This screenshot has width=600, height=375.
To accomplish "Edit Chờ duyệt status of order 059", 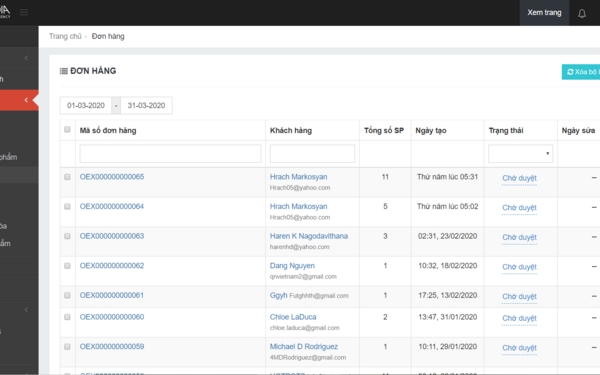I will (x=519, y=348).
